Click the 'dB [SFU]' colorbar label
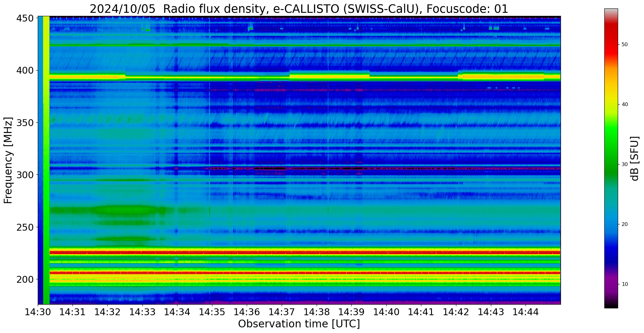644x333 pixels. [634, 159]
